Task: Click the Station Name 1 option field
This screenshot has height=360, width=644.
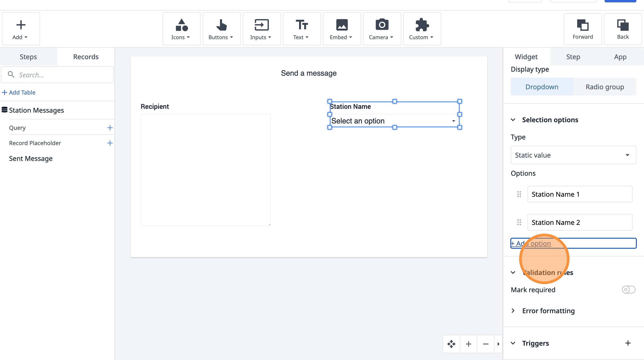Action: click(580, 194)
